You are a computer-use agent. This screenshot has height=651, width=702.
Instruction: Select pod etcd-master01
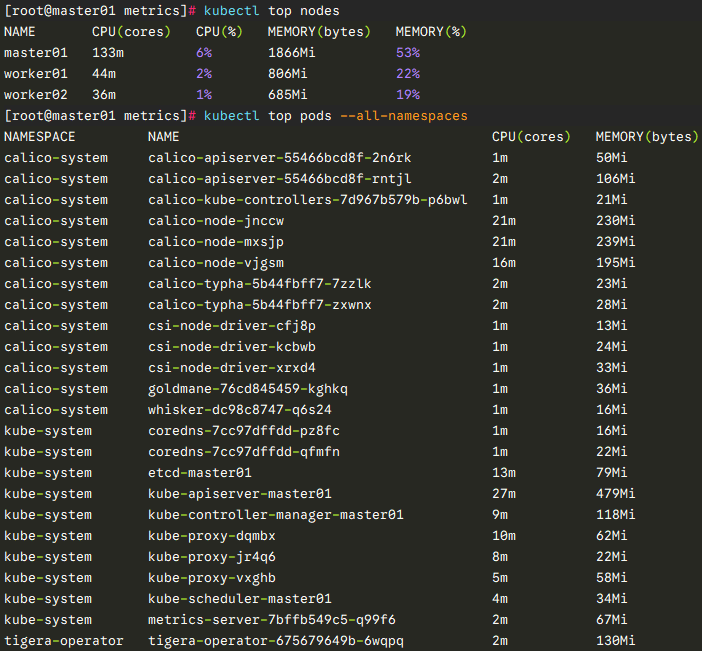click(200, 473)
